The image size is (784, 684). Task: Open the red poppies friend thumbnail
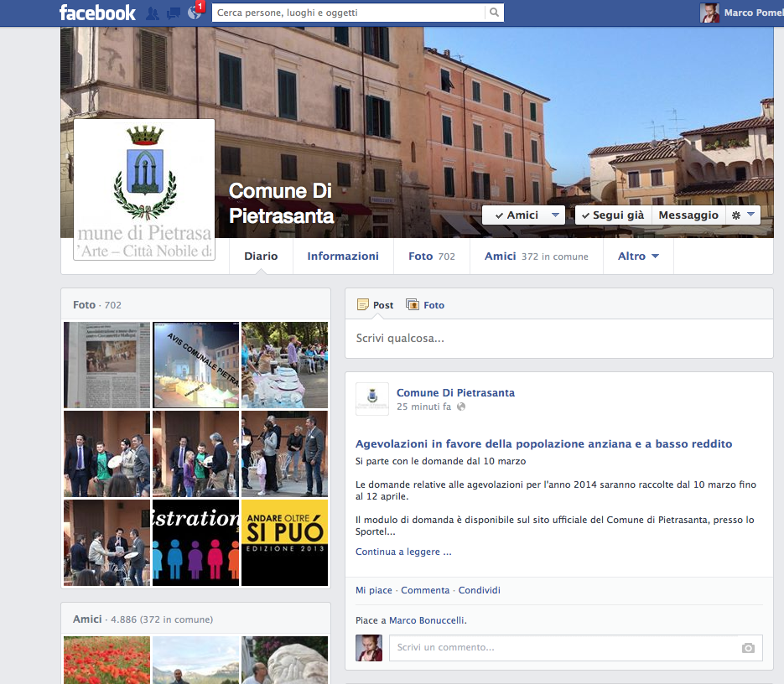pos(107,660)
